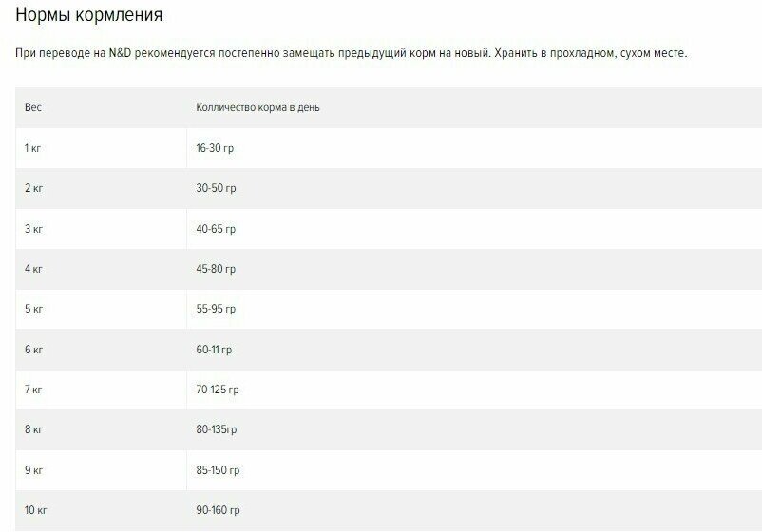Click the '3 кг' weight cell
This screenshot has height=532, width=762.
[x=101, y=229]
